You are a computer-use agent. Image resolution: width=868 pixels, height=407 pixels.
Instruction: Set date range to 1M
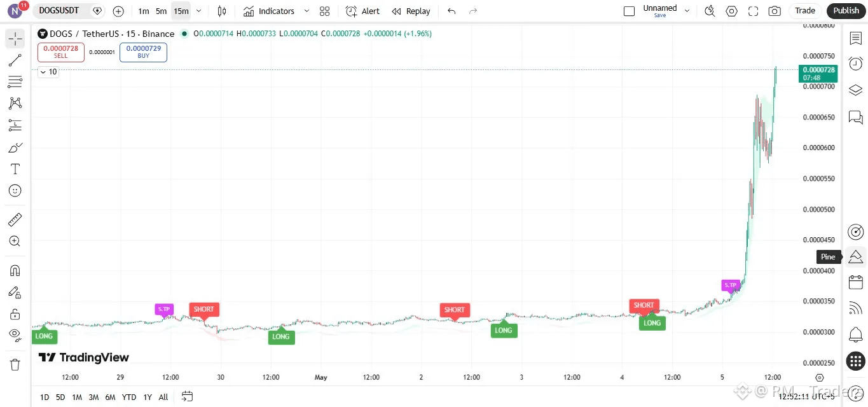click(x=77, y=397)
